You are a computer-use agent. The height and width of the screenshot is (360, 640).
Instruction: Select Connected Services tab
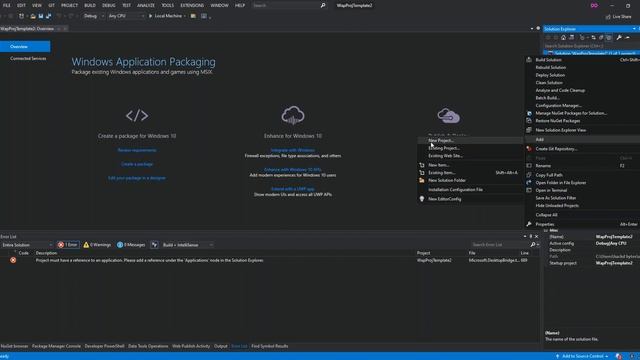28,58
